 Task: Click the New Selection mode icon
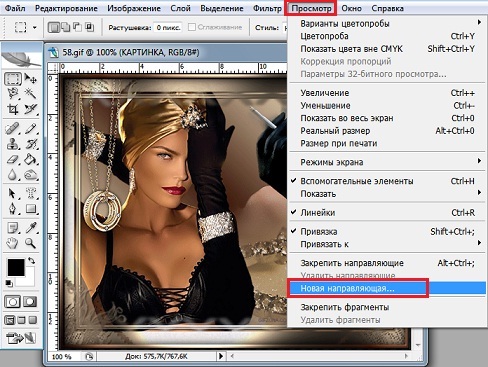(x=53, y=27)
